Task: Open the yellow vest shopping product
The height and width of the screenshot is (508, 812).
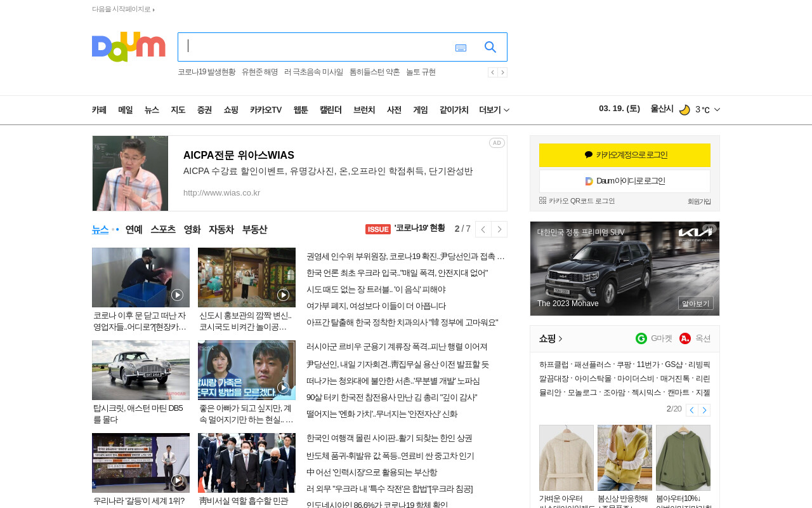Action: click(x=625, y=458)
